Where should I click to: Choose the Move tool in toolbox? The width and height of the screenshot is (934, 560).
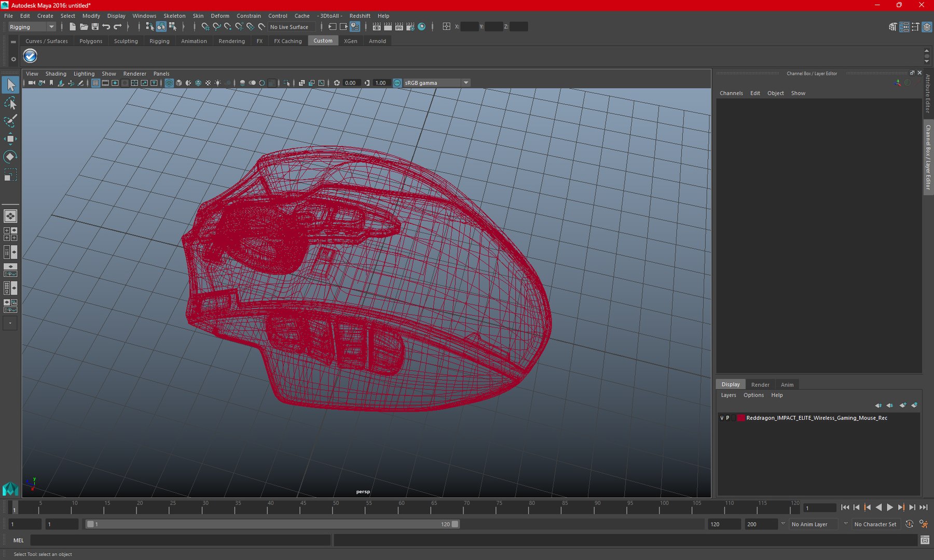pyautogui.click(x=10, y=138)
